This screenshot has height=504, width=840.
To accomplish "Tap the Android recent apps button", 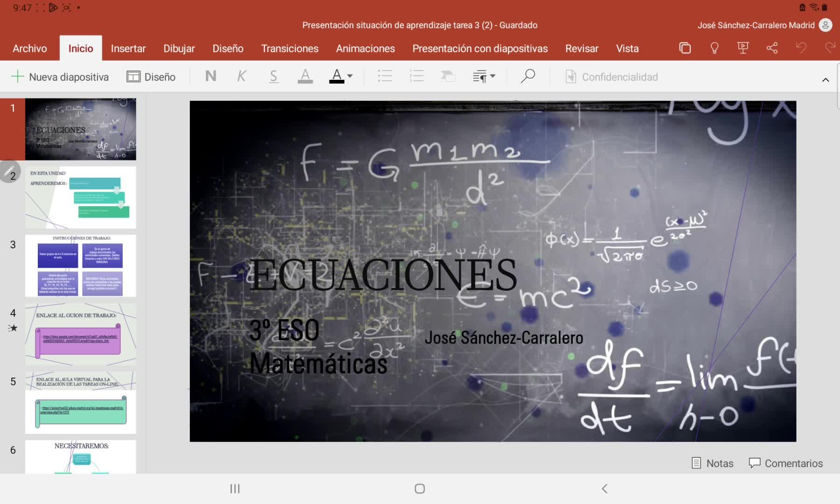I will point(235,489).
